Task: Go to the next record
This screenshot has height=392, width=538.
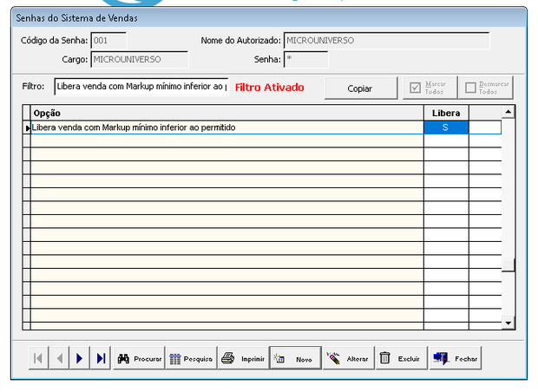Action: click(80, 358)
